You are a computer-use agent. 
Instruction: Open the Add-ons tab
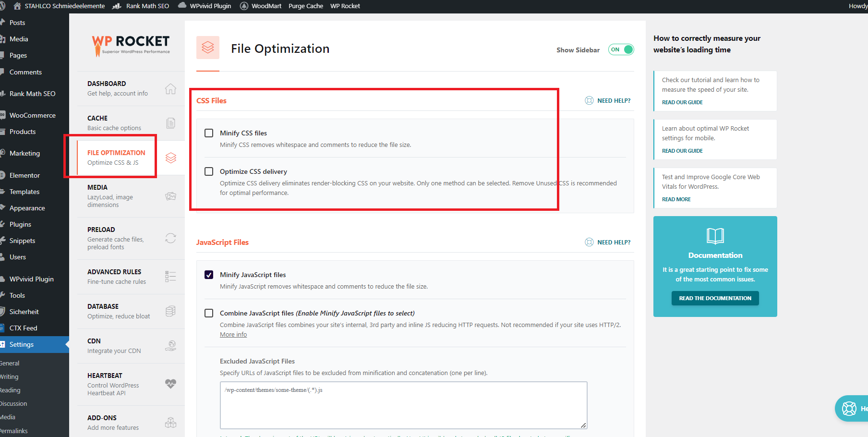131,423
